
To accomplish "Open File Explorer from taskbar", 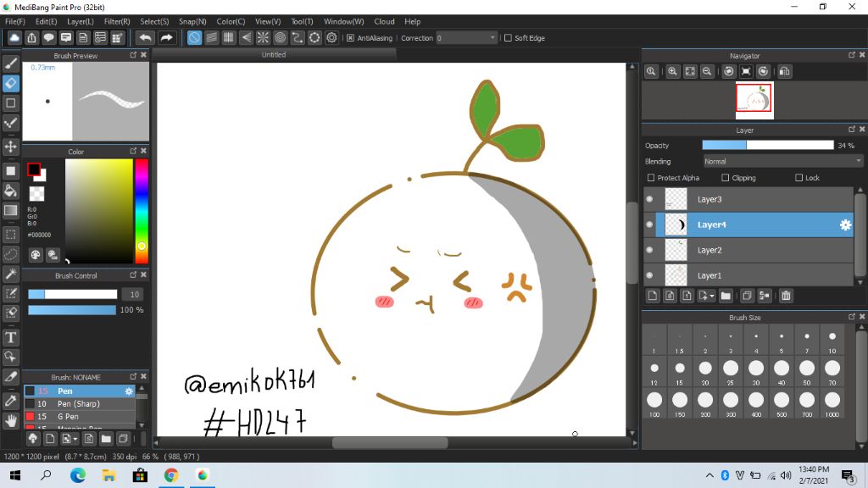I will pos(109,475).
